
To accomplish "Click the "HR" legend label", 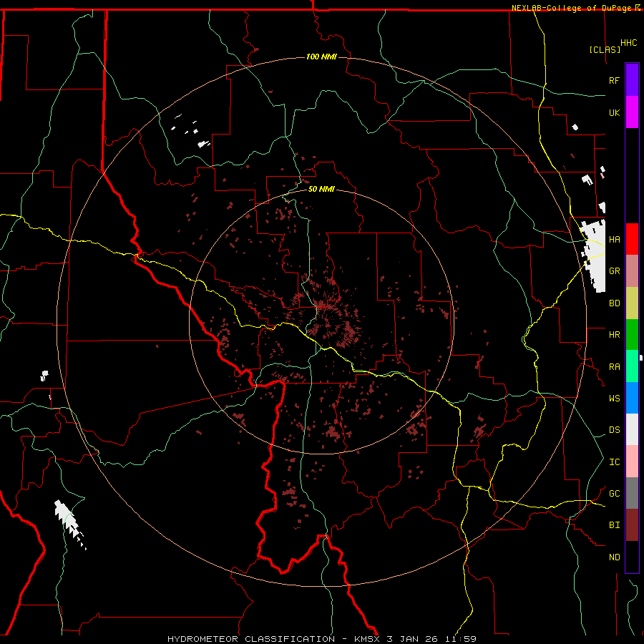I will click(614, 335).
